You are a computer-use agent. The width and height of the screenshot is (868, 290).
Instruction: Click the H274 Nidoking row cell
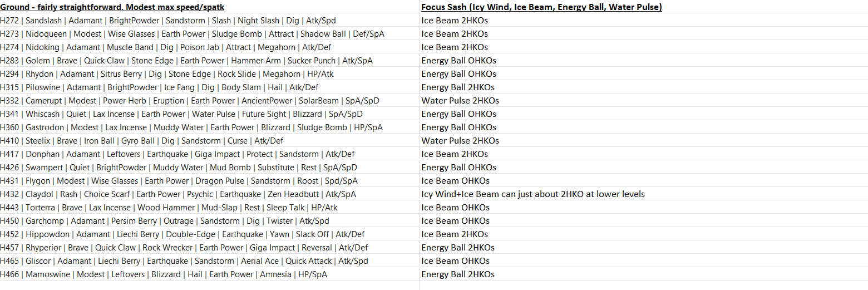tap(210, 47)
